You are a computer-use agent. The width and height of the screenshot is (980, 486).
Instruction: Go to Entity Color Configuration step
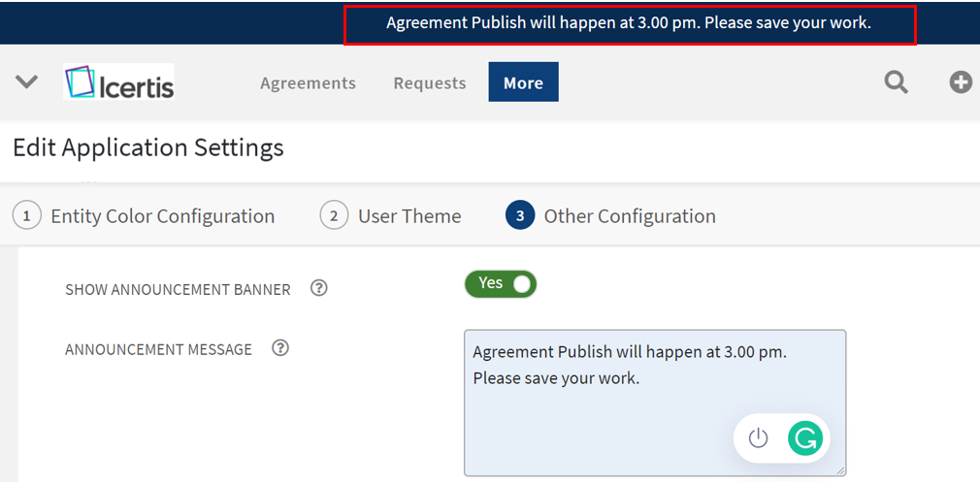pos(162,216)
